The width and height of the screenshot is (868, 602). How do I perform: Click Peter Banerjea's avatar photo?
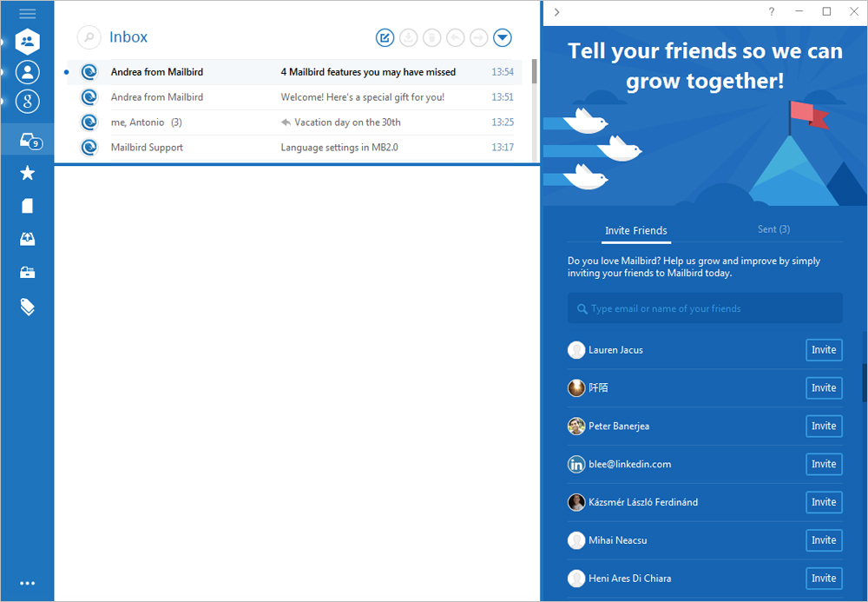pyautogui.click(x=576, y=426)
